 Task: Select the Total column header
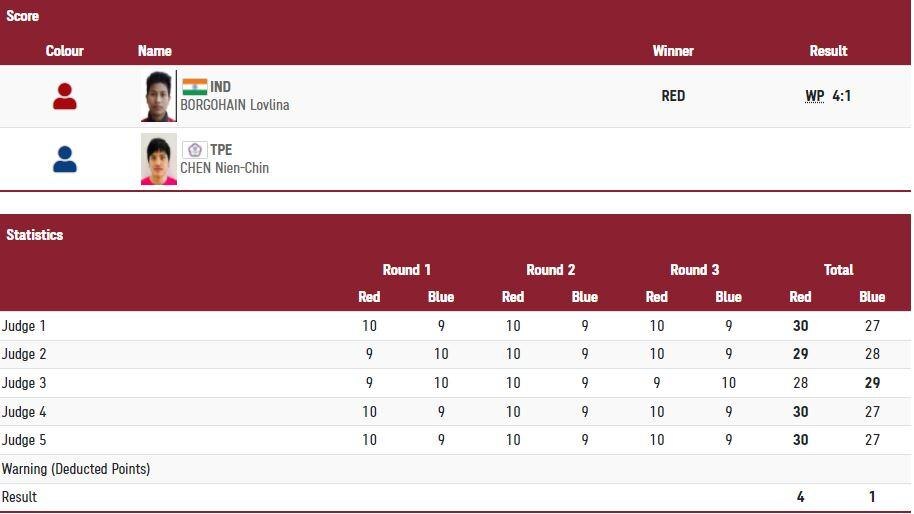[x=838, y=270]
